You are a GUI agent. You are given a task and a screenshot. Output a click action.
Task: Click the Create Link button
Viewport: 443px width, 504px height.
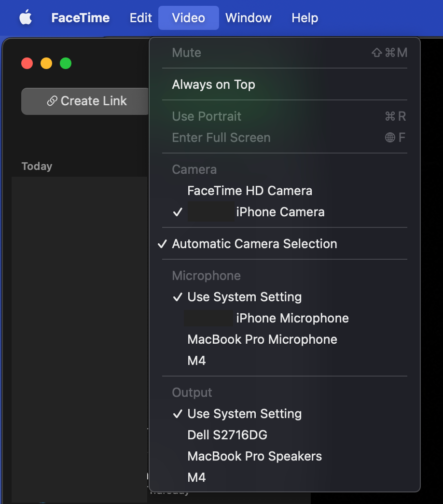point(86,101)
